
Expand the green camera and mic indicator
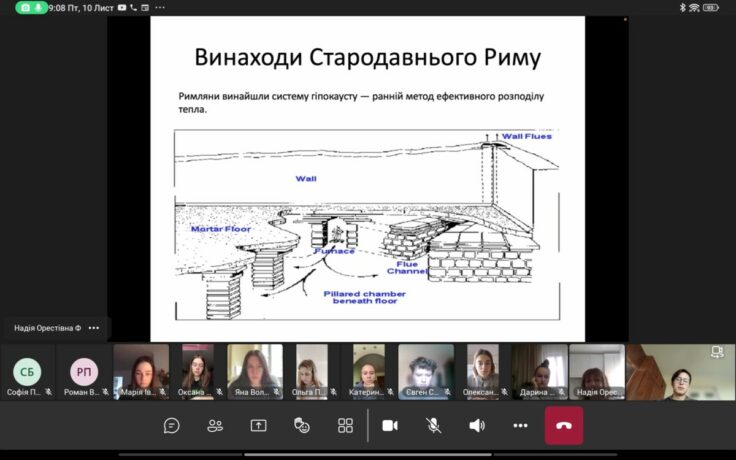(31, 7)
